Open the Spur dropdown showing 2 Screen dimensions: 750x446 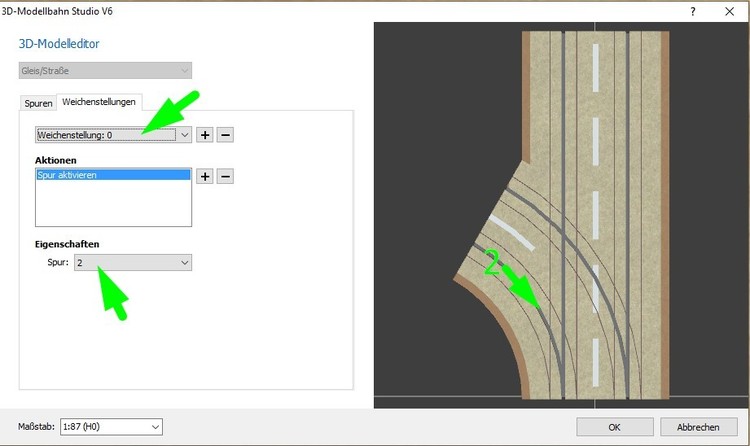pos(133,262)
